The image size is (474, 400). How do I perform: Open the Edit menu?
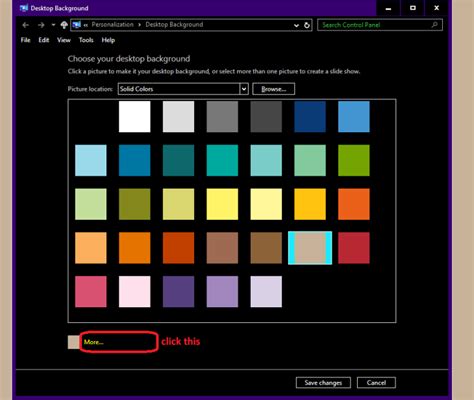[x=44, y=40]
